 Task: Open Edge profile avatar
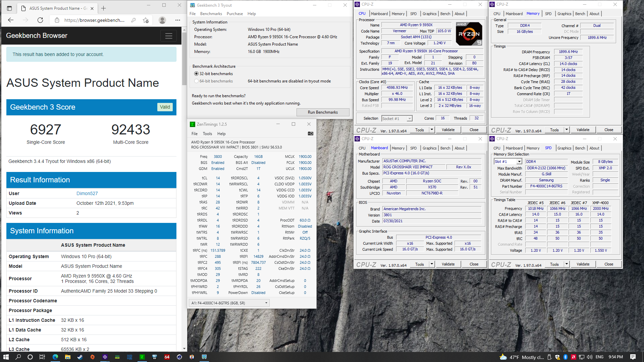click(162, 20)
